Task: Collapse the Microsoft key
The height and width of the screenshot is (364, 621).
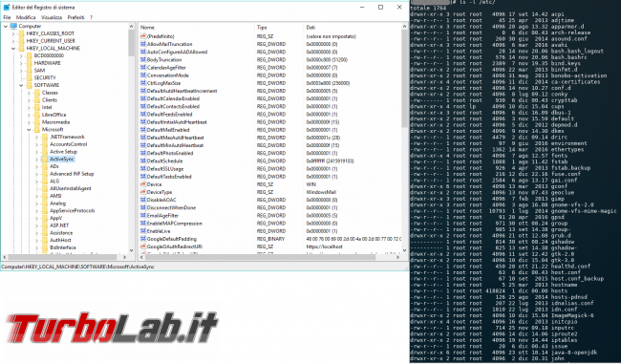Action: (29, 130)
